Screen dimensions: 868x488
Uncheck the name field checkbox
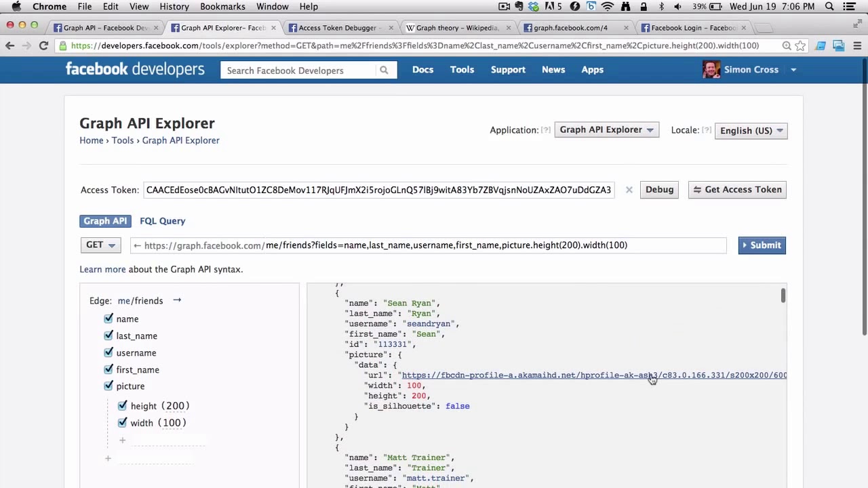pyautogui.click(x=108, y=318)
